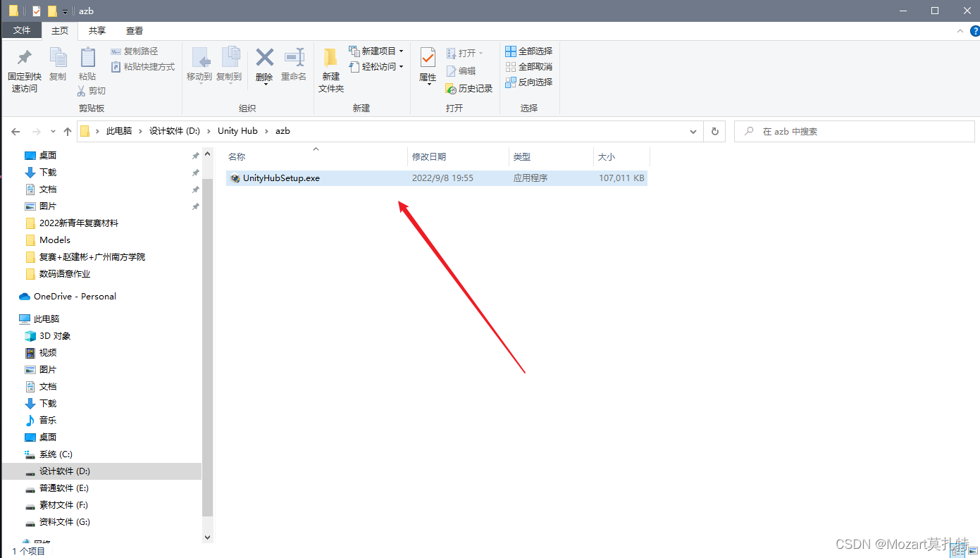The width and height of the screenshot is (980, 558).
Task: Open Music (音乐) under This PC
Action: click(x=48, y=421)
